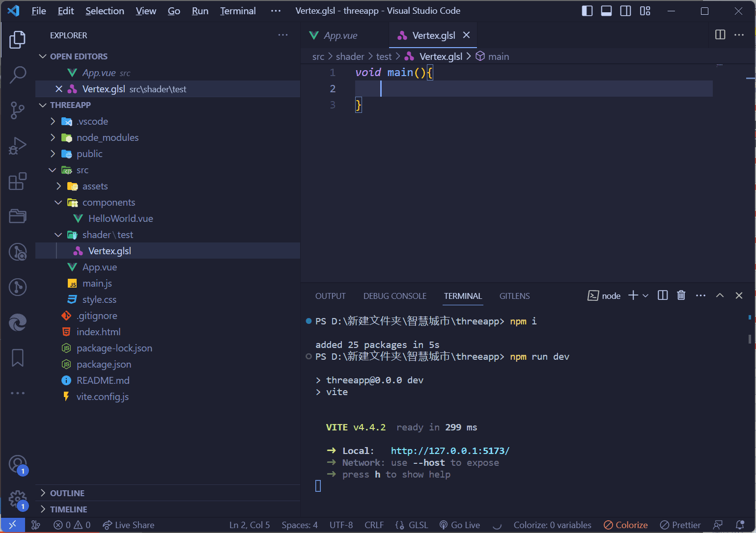
Task: Split the terminal panel
Action: pos(663,295)
